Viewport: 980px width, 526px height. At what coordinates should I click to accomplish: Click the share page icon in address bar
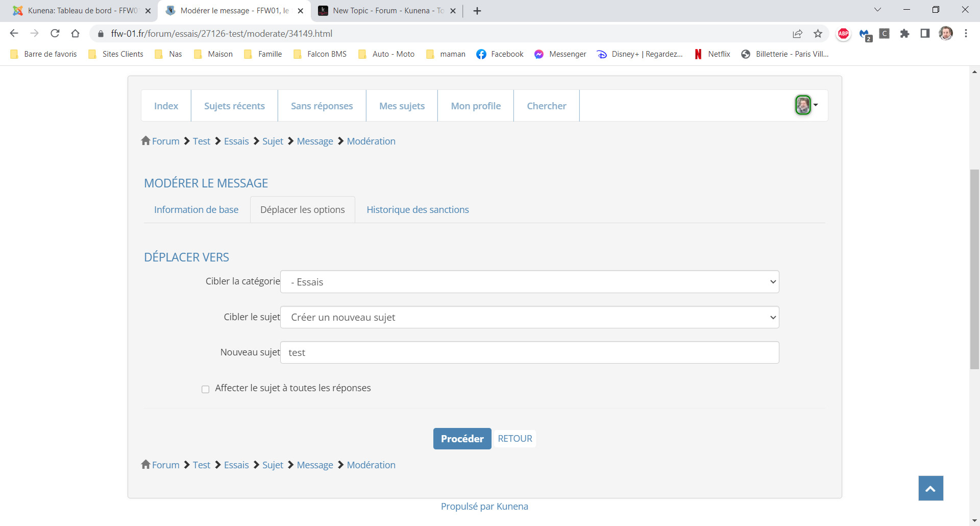click(x=797, y=34)
